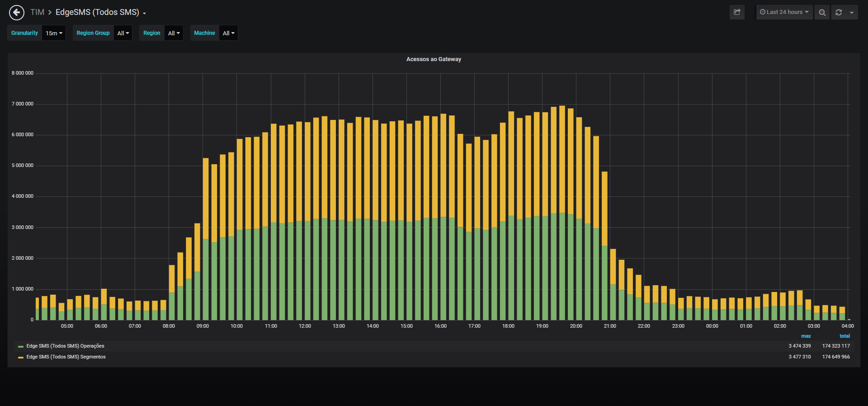Screen dimensions: 868x406
Task: Open the EdgeSMS (Todos SMS) dashboard dropdown
Action: tap(100, 12)
